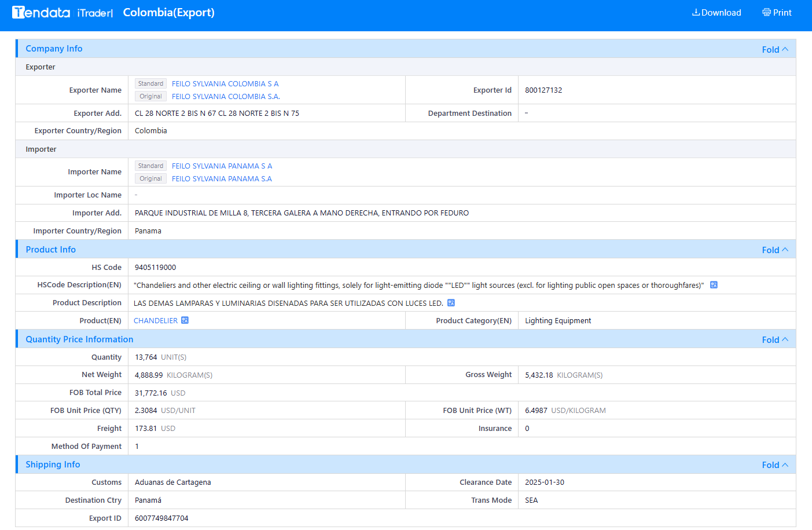Image resolution: width=812 pixels, height=530 pixels.
Task: Select Trans Mode value SEA
Action: 531,500
